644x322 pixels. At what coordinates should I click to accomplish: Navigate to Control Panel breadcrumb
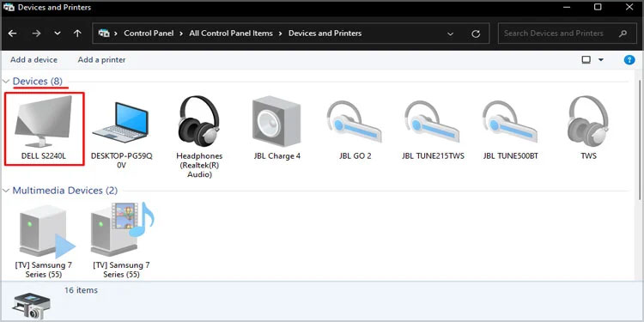coord(149,33)
